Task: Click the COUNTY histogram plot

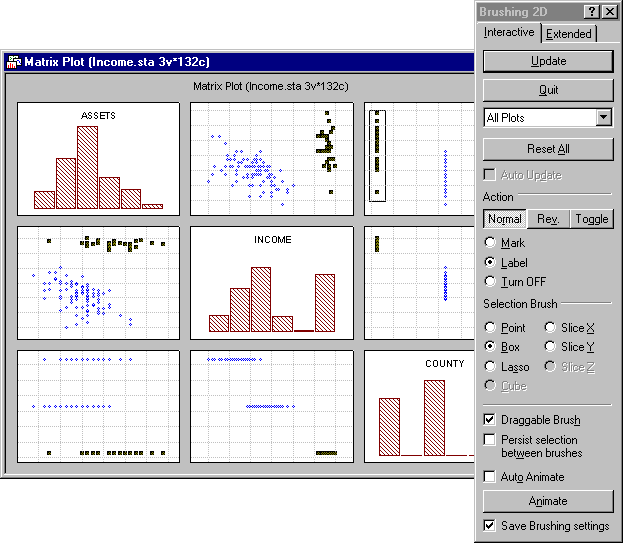Action: [419, 406]
